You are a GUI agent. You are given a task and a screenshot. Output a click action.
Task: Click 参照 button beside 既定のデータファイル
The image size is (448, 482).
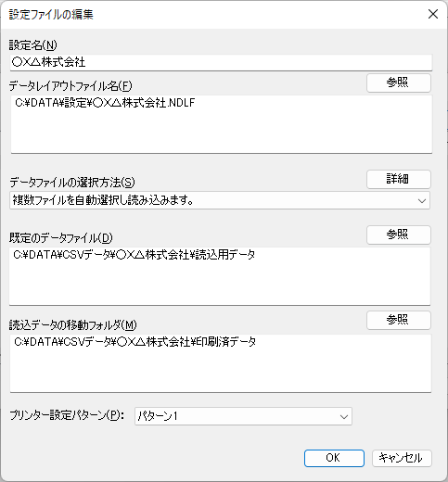tap(399, 235)
